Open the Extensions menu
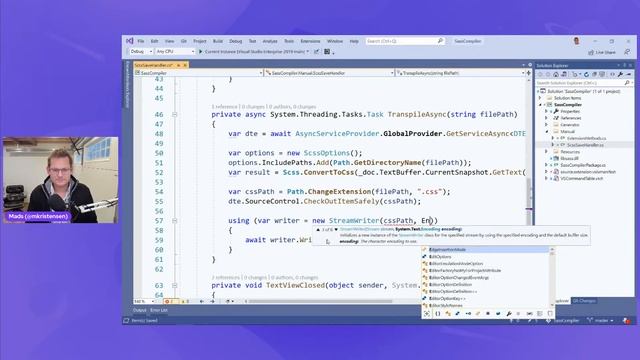The width and height of the screenshot is (640, 360). [x=310, y=41]
